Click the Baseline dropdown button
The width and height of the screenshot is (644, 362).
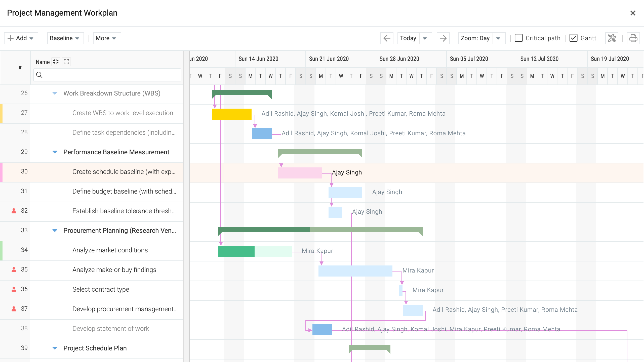[64, 38]
